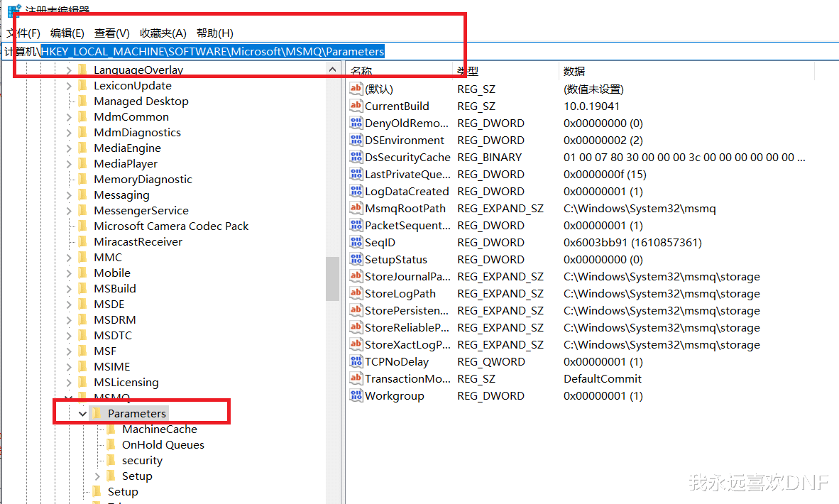Click the LastPrivateQue... value icon
839x504 pixels.
356,175
